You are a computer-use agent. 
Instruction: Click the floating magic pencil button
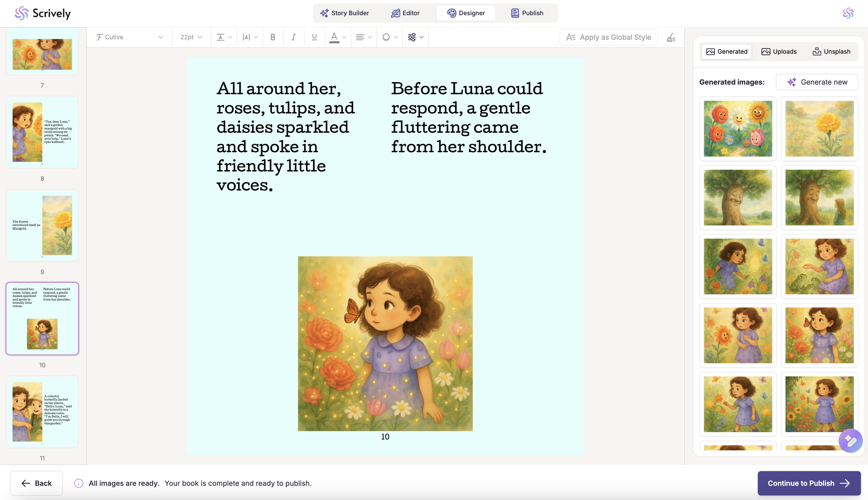tap(850, 440)
